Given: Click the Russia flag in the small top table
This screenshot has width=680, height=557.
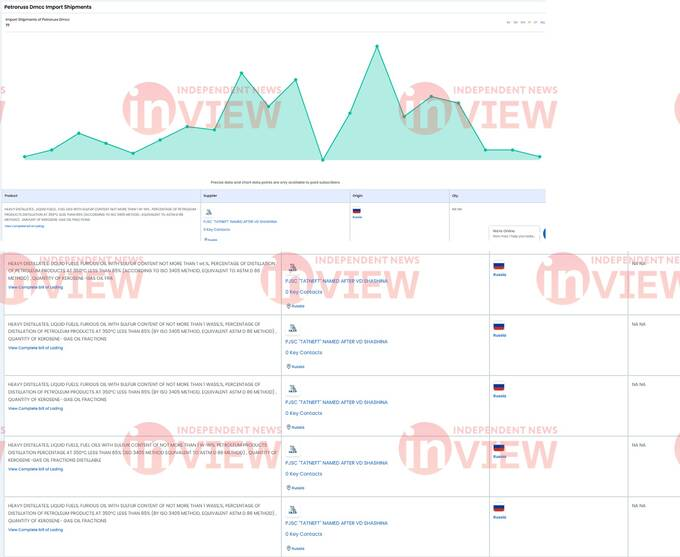Looking at the screenshot, I should [x=356, y=211].
